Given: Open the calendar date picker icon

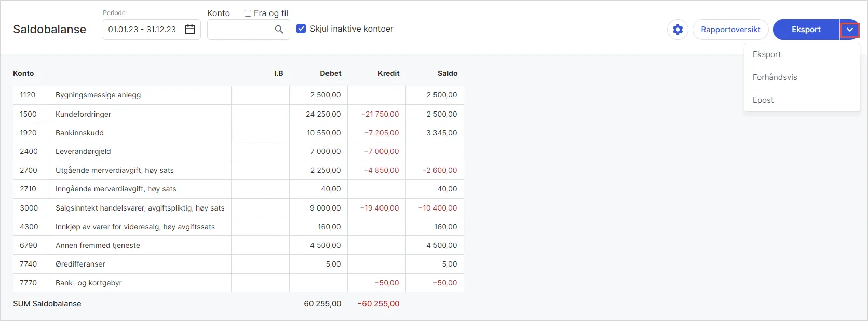Looking at the screenshot, I should (x=190, y=30).
